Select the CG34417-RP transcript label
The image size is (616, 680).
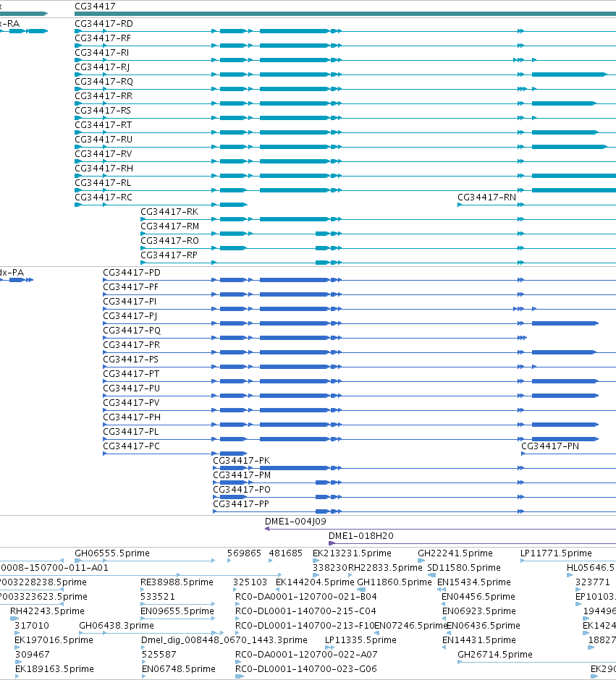(169, 255)
